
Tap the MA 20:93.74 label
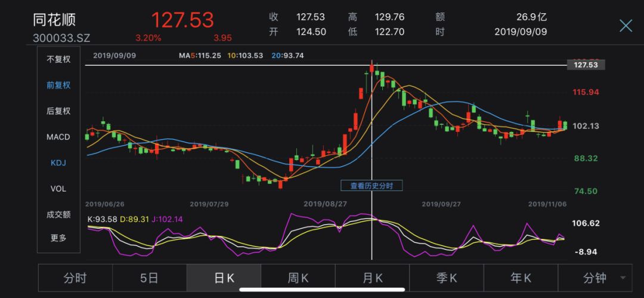click(288, 56)
